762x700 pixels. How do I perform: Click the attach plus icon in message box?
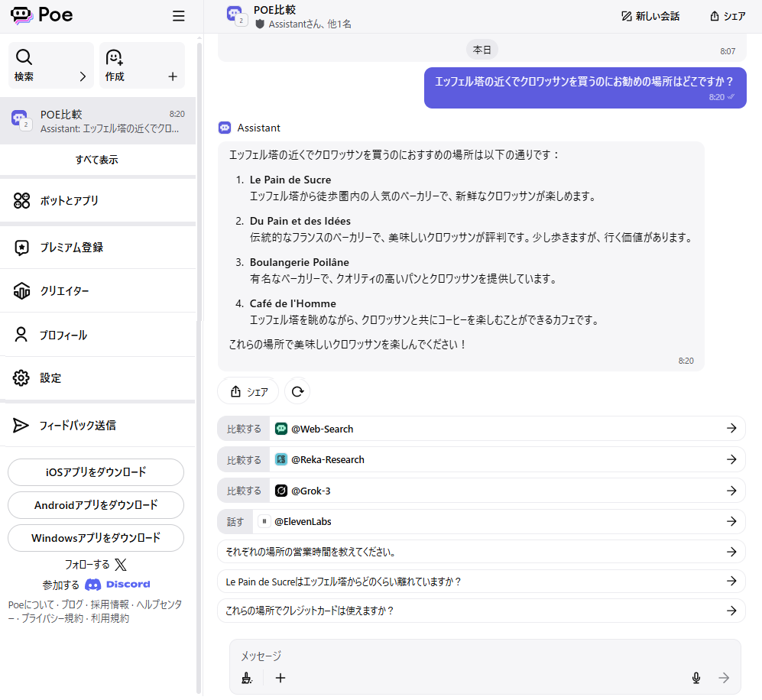pos(280,678)
